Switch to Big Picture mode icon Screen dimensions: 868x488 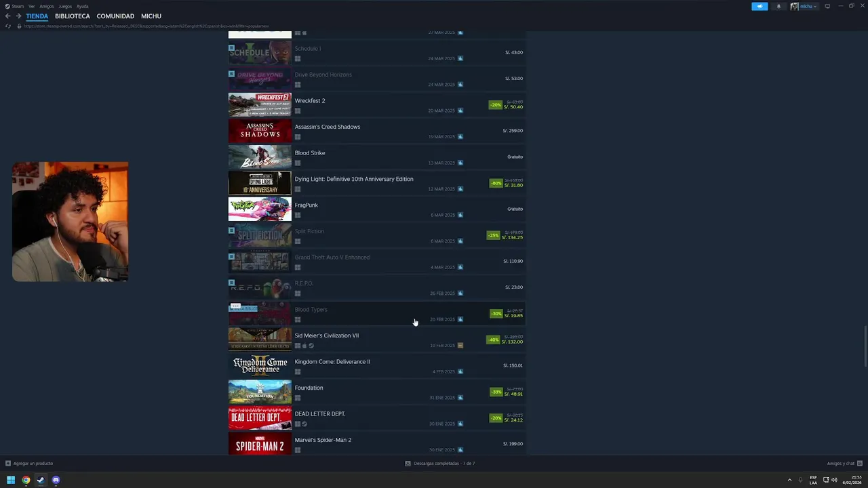point(827,6)
